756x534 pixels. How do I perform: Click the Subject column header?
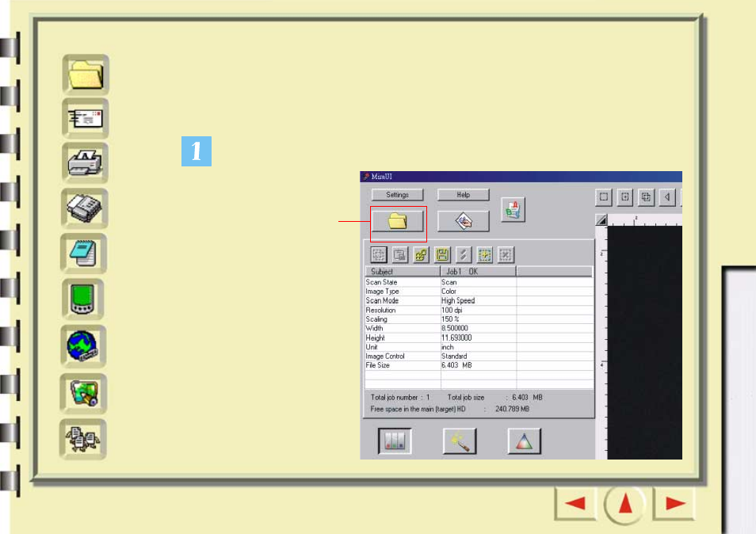point(403,271)
